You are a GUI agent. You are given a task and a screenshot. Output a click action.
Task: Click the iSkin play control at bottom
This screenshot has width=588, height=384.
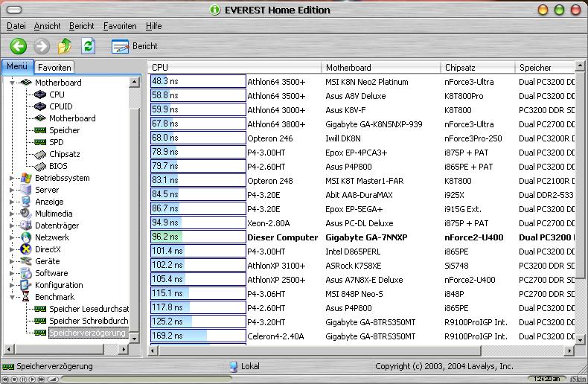(x=32, y=379)
